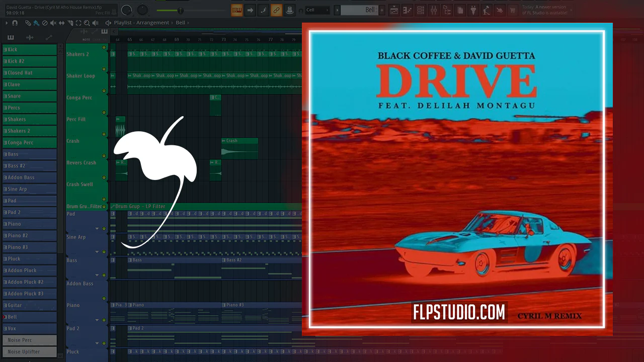The height and width of the screenshot is (362, 644).
Task: Toggle the link/multilink controllers icon
Action: tap(276, 10)
